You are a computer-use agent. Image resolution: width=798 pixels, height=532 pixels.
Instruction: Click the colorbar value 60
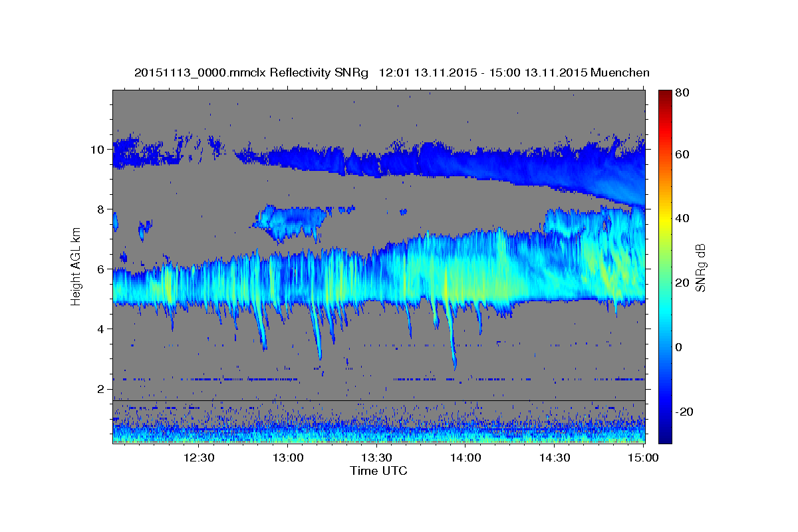[x=682, y=154]
